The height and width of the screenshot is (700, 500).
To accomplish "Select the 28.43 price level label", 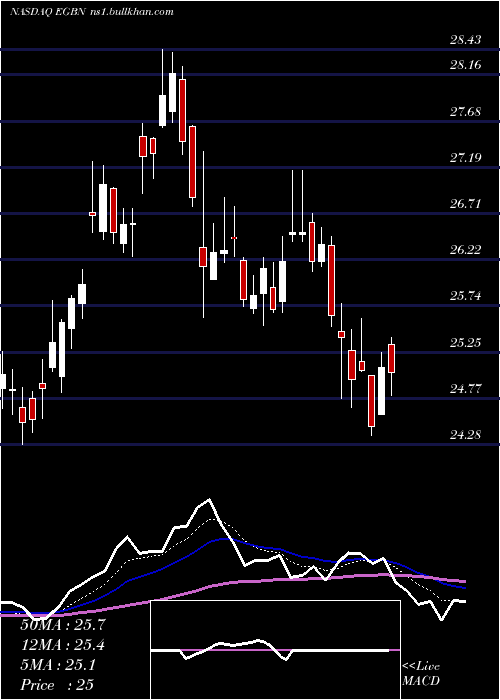I will coord(466,40).
